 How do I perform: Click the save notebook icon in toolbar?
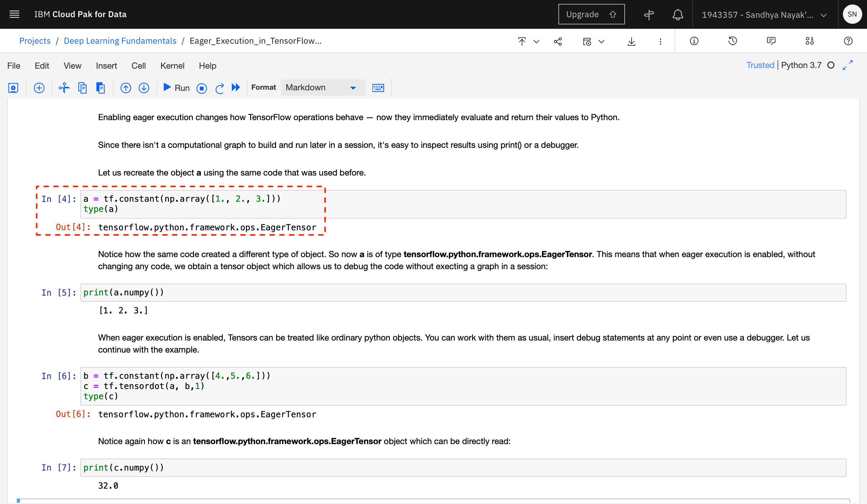(x=13, y=88)
